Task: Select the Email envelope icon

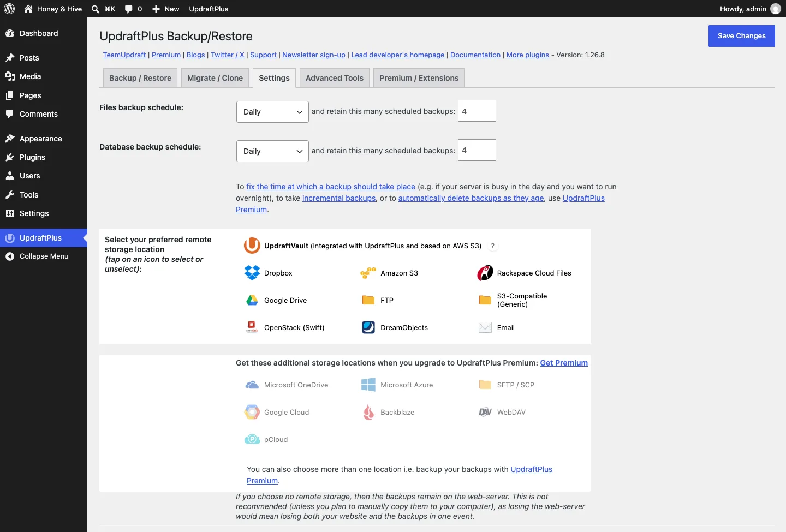Action: [x=485, y=327]
